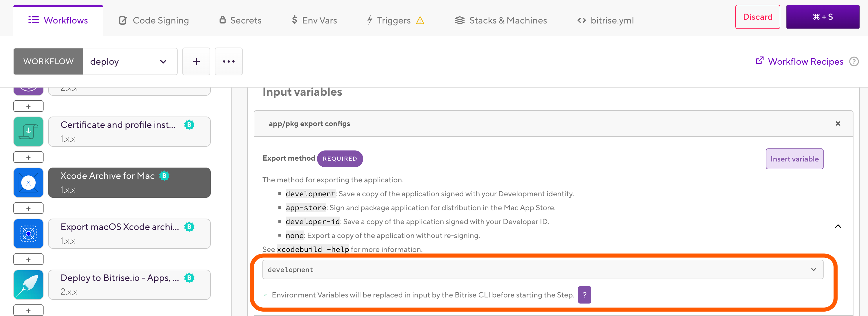Click the Xcode Archive for Mac step icon
The height and width of the screenshot is (316, 868).
(x=28, y=183)
